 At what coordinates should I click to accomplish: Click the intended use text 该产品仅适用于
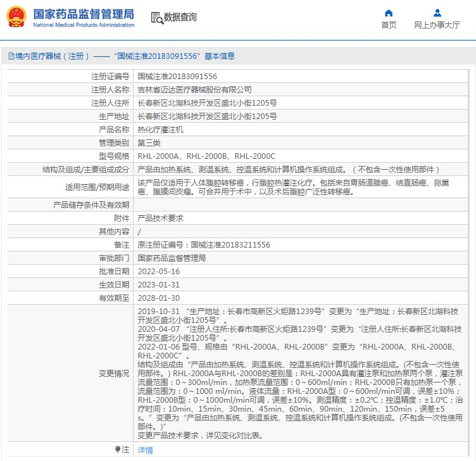(294, 187)
